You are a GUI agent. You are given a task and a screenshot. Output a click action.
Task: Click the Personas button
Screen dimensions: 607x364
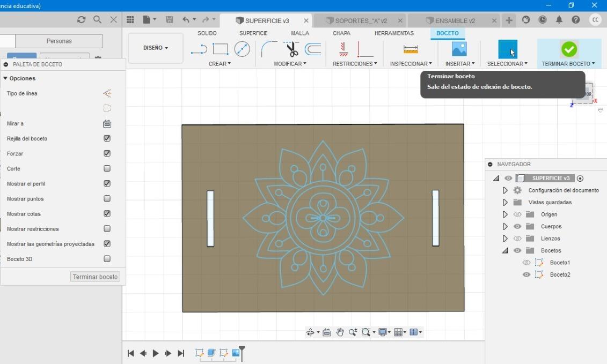coord(59,41)
